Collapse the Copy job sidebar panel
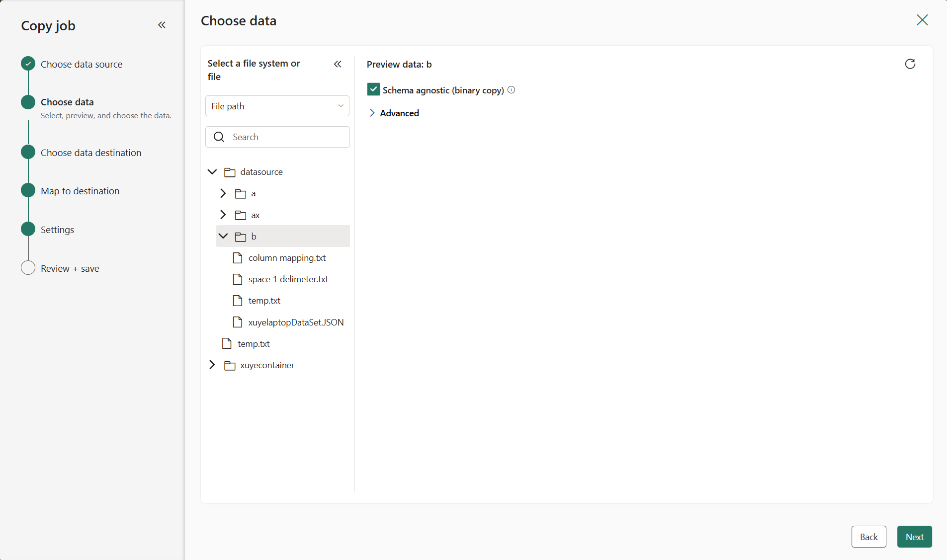Viewport: 947px width, 560px height. click(162, 25)
